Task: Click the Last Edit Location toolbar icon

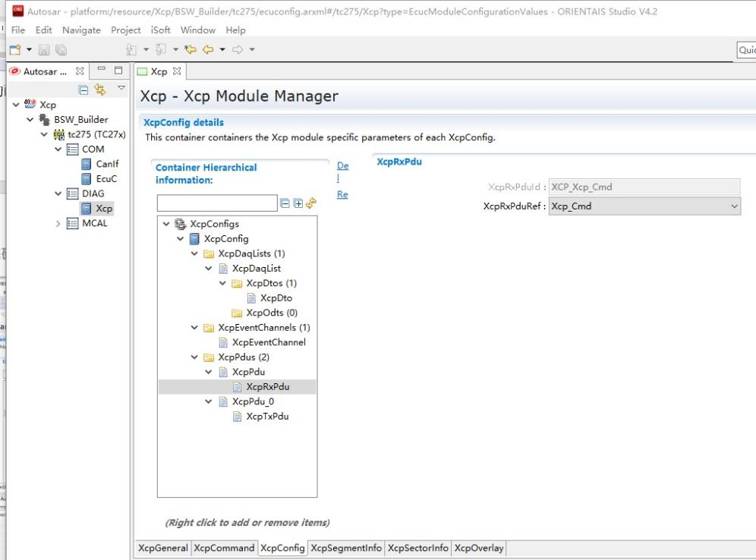Action: pyautogui.click(x=190, y=50)
